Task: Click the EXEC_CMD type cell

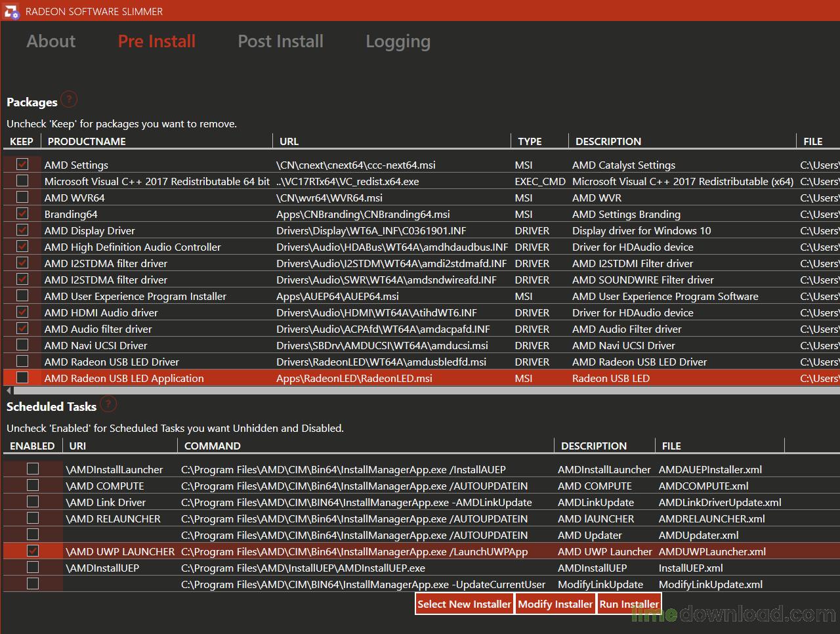Action: [539, 181]
